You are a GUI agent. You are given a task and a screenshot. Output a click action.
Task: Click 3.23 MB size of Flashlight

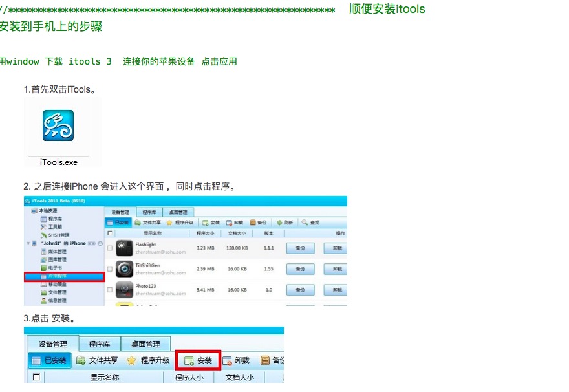tap(206, 248)
